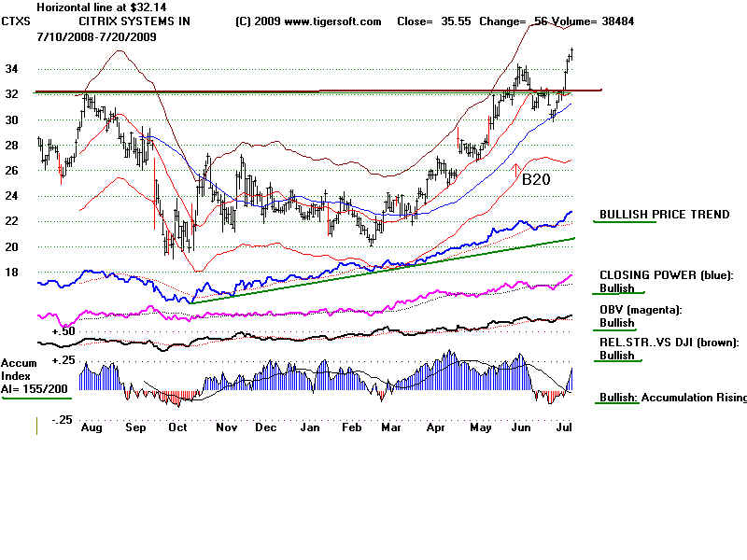Click the "CLOSING POWER (blue):" label
The height and width of the screenshot is (560, 747).
pos(667,275)
